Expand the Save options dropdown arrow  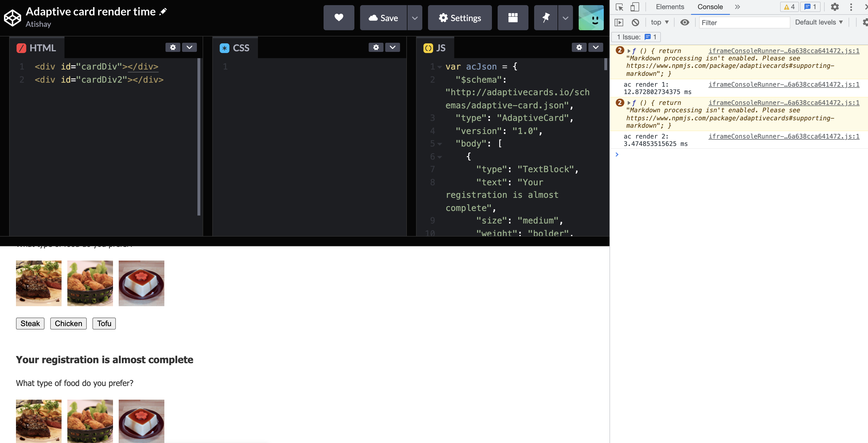tap(415, 18)
